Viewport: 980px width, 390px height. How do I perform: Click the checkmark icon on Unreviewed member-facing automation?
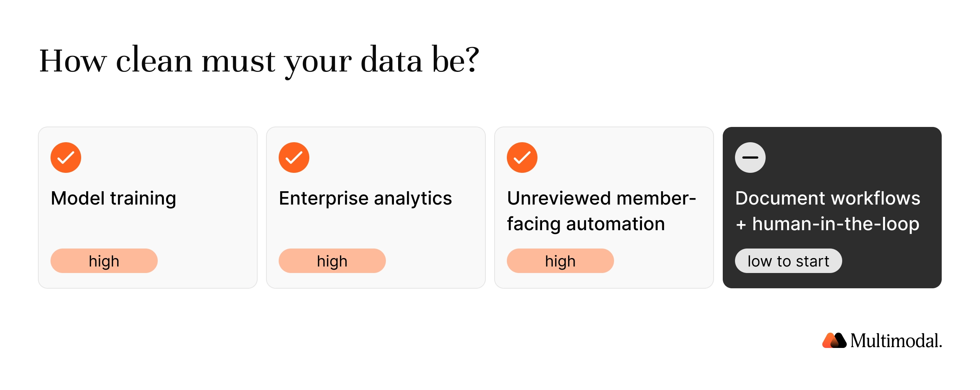tap(522, 158)
